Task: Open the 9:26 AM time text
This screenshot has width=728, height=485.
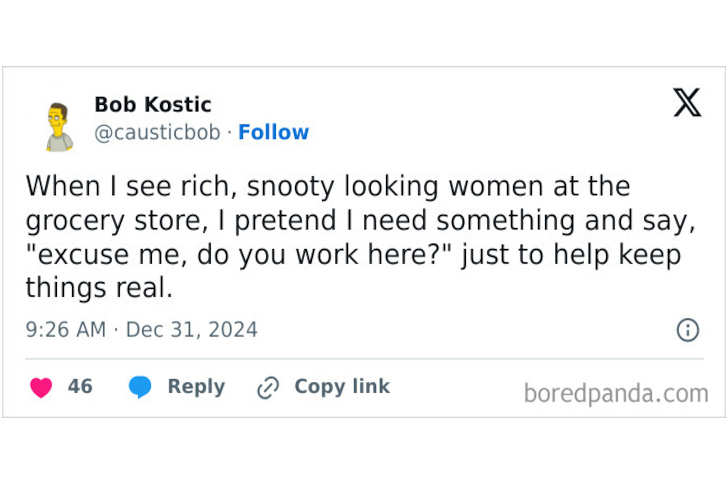Action: tap(65, 330)
